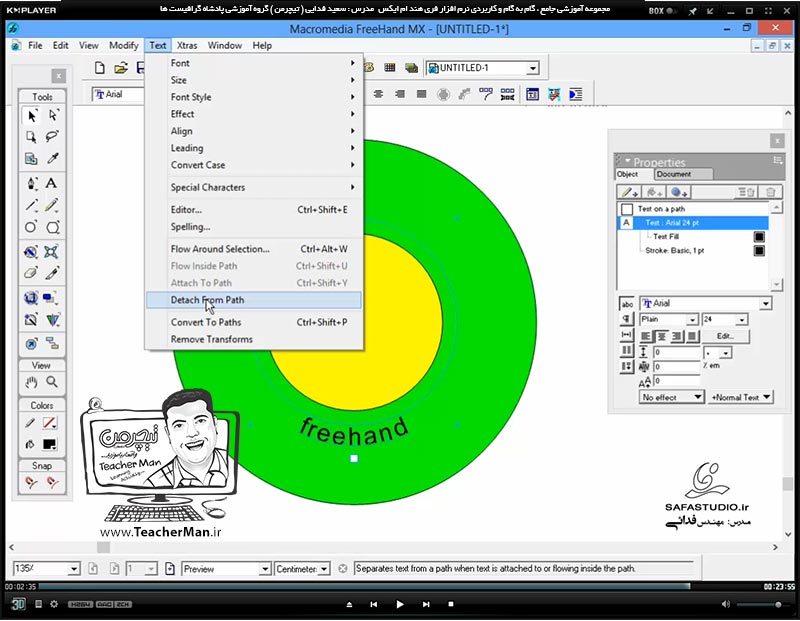800x621 pixels.
Task: Toggle center text alignment in Properties
Action: coord(661,336)
